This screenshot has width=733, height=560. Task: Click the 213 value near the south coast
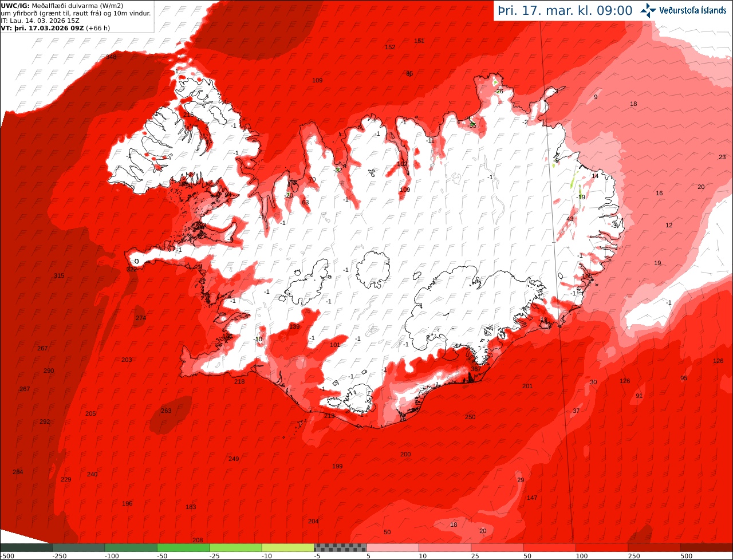coord(329,416)
